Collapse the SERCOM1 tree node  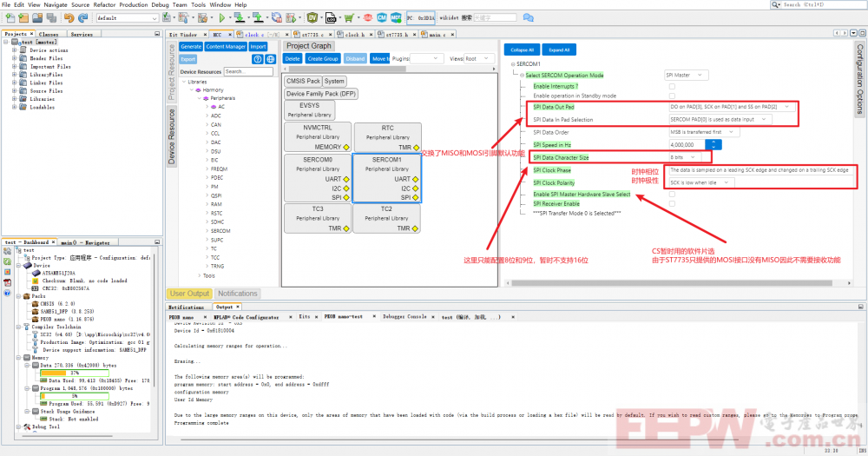click(513, 64)
